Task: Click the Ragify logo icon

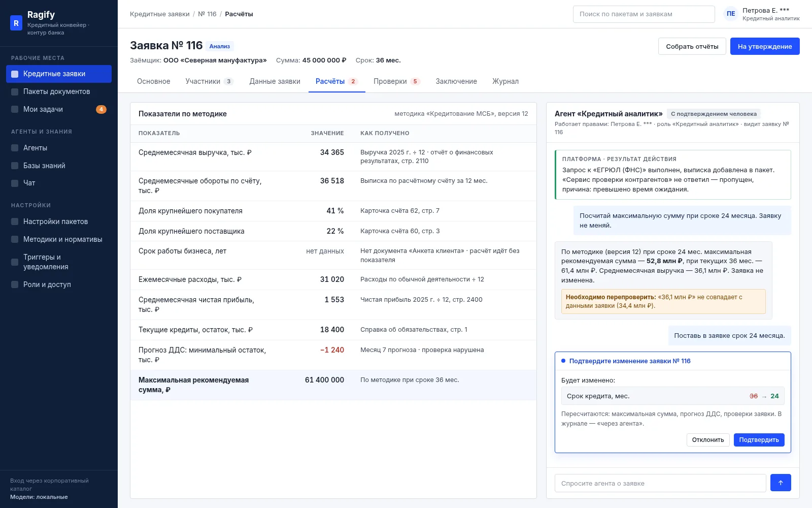Action: pos(16,23)
